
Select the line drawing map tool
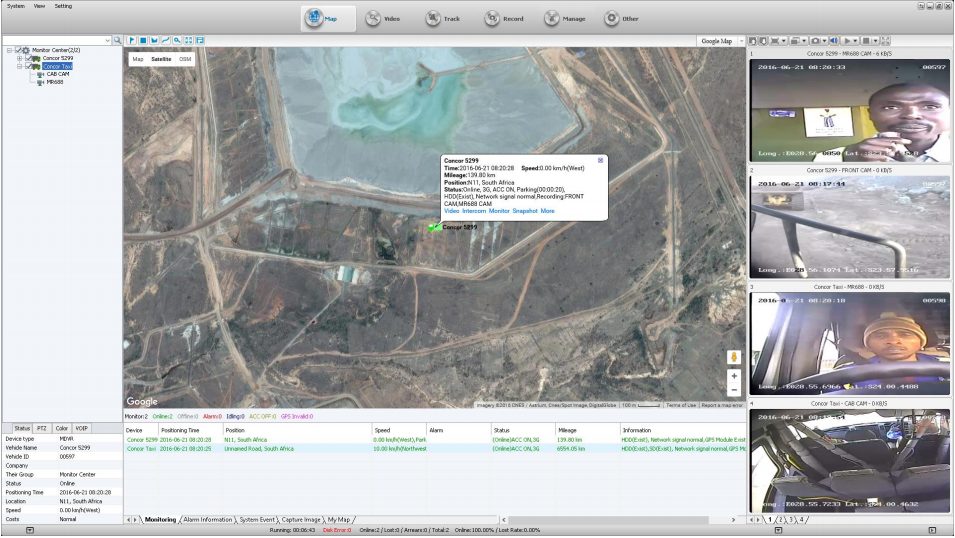pos(166,40)
